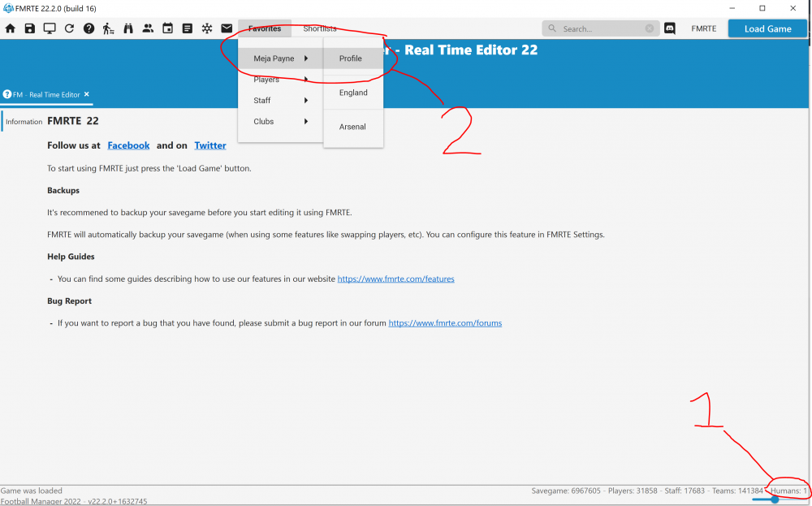812x506 pixels.
Task: Click the player transfer icon
Action: click(108, 28)
